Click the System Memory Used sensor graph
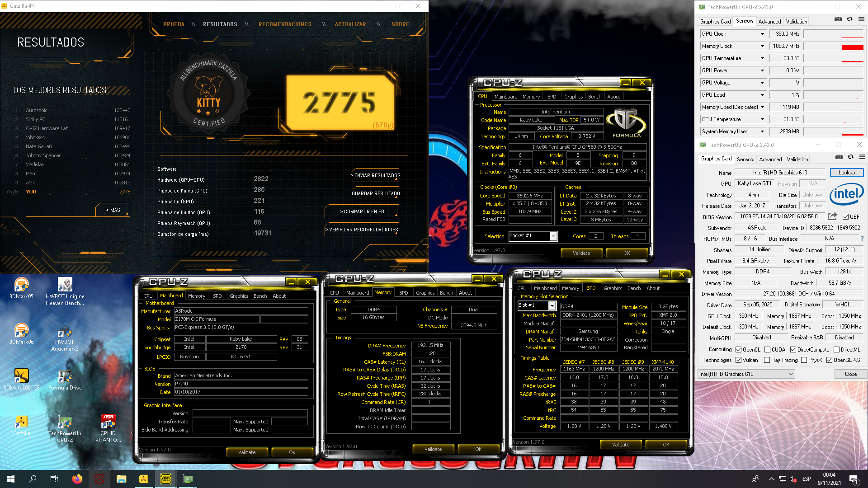This screenshot has height=488, width=868. pyautogui.click(x=834, y=131)
